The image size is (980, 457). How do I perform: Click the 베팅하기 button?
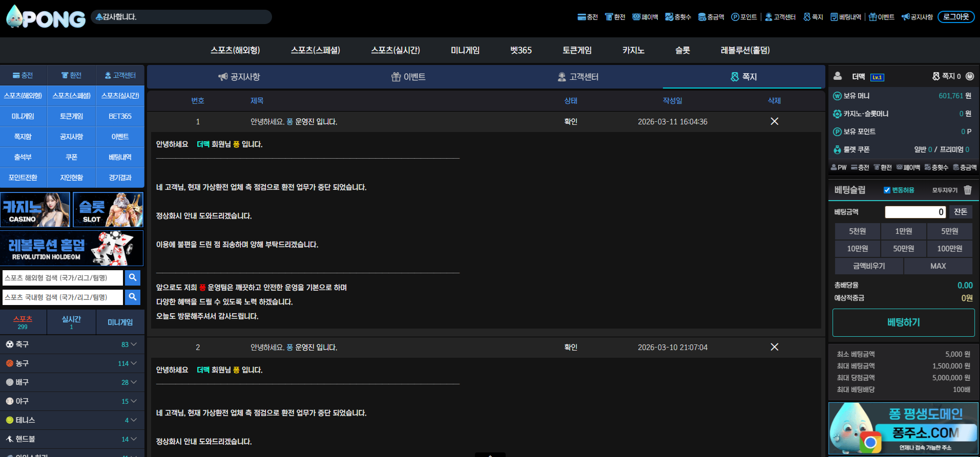pyautogui.click(x=903, y=322)
